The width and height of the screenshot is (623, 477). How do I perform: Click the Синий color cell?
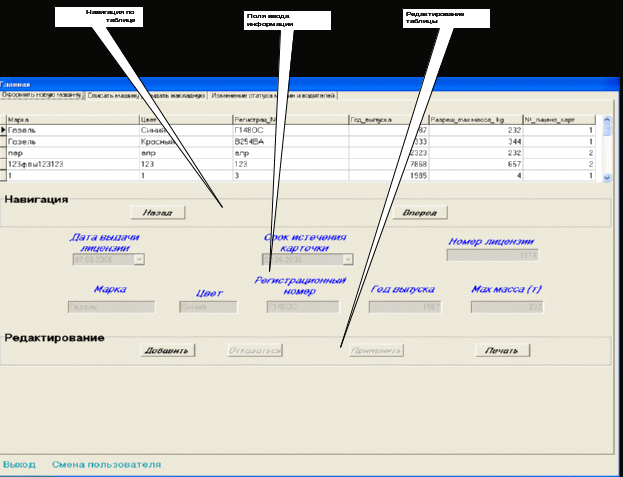[x=186, y=130]
